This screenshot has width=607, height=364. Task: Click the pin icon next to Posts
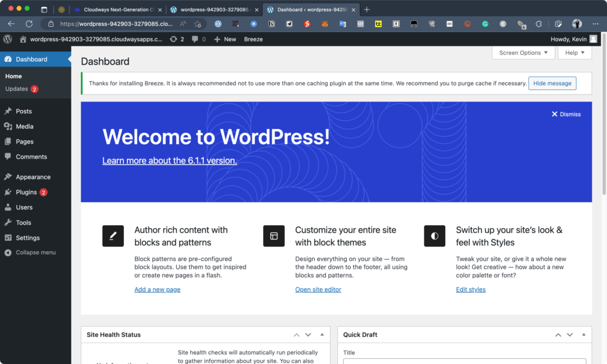click(8, 111)
